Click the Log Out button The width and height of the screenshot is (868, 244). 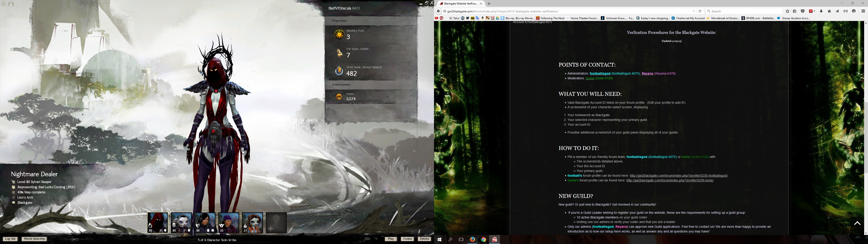10,239
